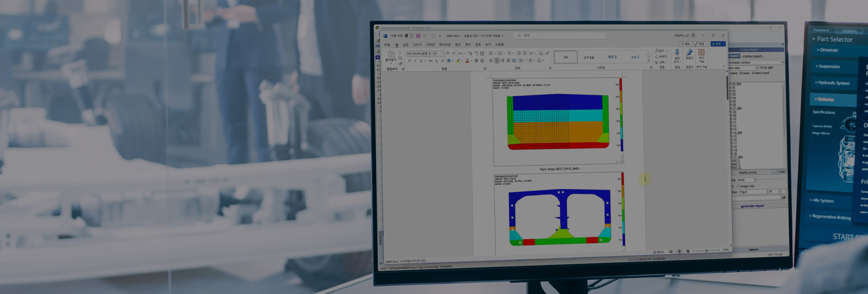Click the Undo arrow icon
868x294 pixels.
pyautogui.click(x=425, y=36)
